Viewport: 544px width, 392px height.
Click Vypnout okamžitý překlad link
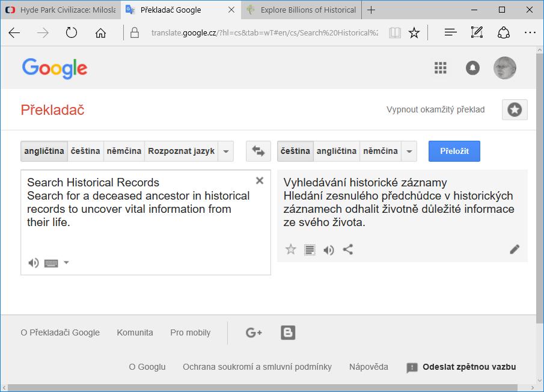point(435,109)
